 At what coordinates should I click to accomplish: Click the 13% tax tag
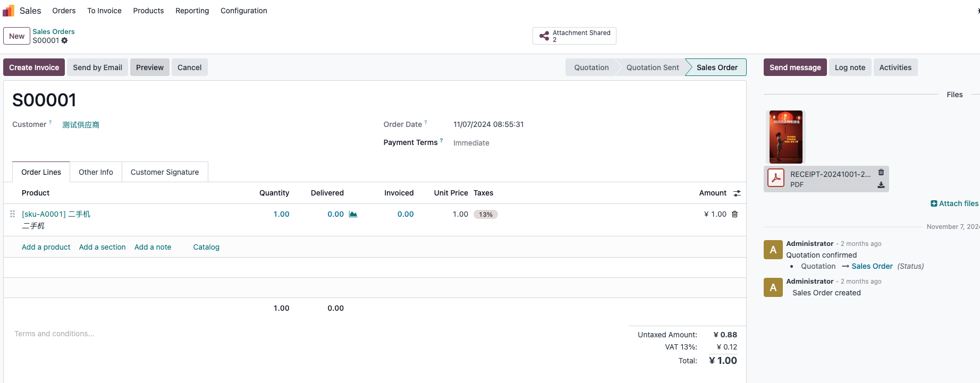pos(485,215)
